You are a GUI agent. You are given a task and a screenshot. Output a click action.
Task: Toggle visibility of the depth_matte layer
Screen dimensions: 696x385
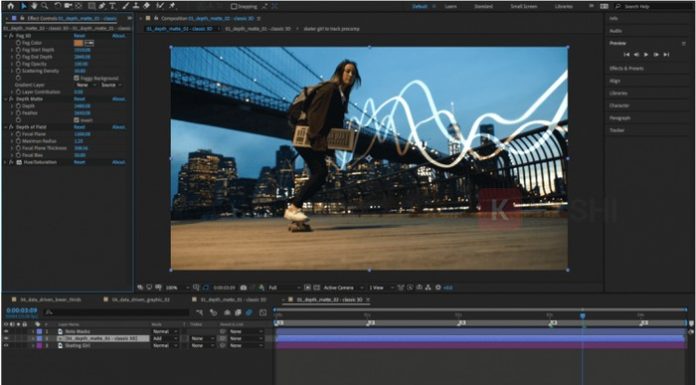click(x=6, y=338)
